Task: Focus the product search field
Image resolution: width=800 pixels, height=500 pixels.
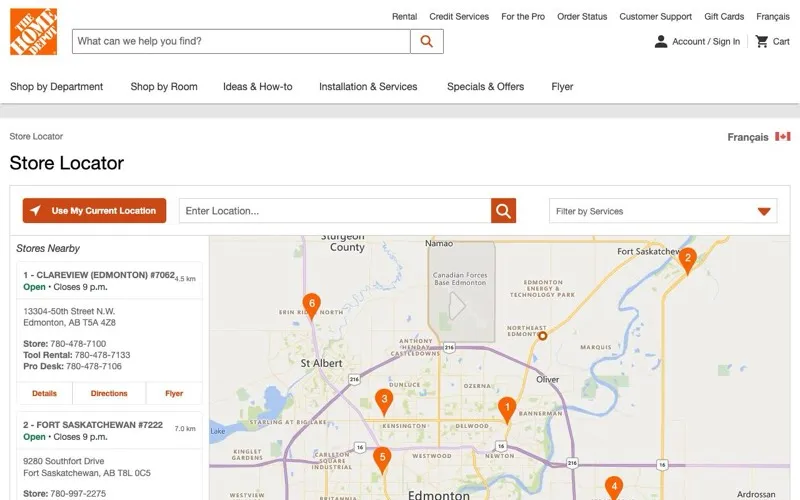Action: (241, 41)
